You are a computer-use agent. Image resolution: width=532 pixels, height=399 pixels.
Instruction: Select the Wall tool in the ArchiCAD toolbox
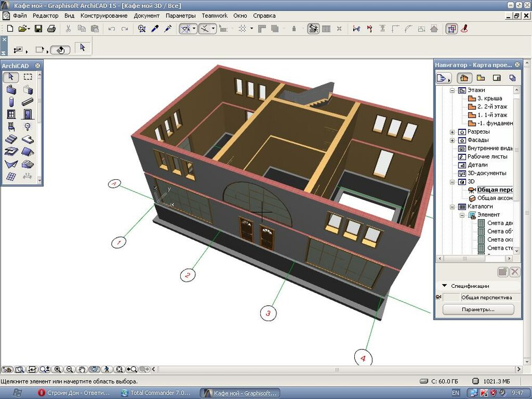[11, 89]
